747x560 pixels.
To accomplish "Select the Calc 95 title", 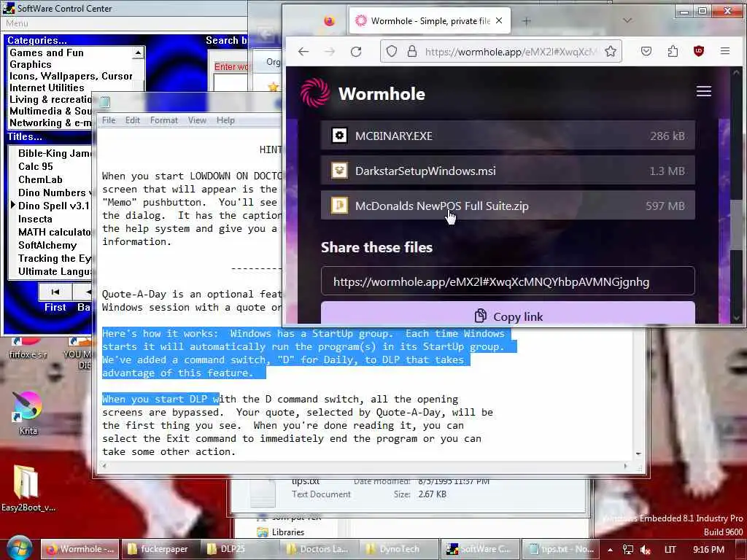I will [36, 166].
